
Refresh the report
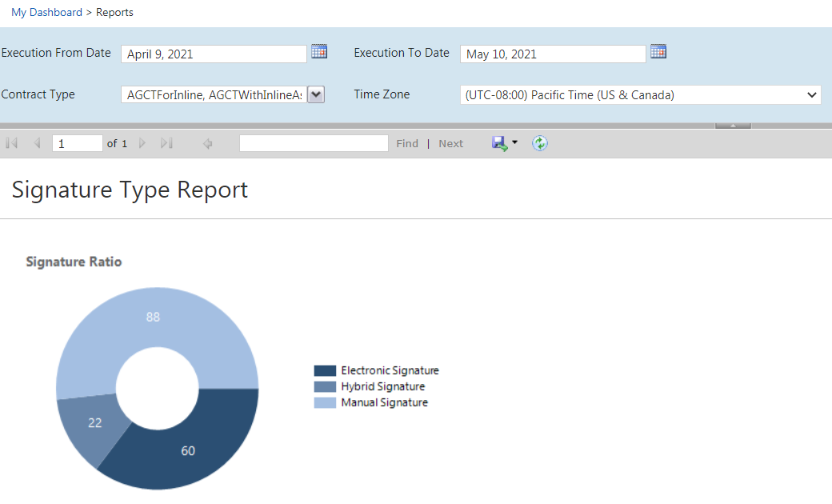pyautogui.click(x=540, y=143)
